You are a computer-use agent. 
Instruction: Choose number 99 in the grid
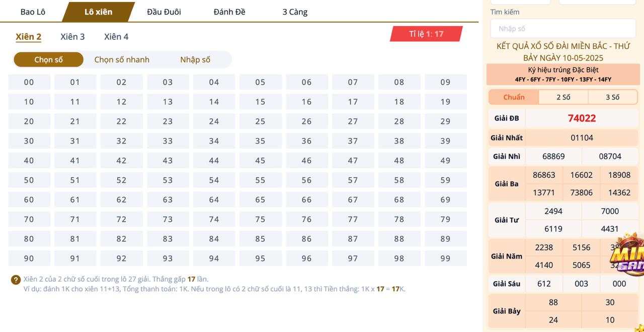tap(446, 258)
